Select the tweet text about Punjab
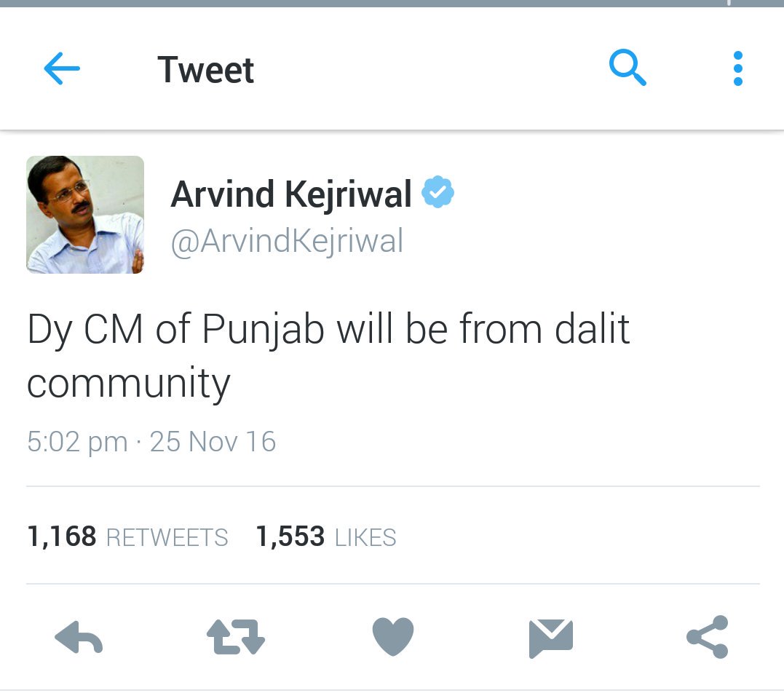 pyautogui.click(x=328, y=355)
